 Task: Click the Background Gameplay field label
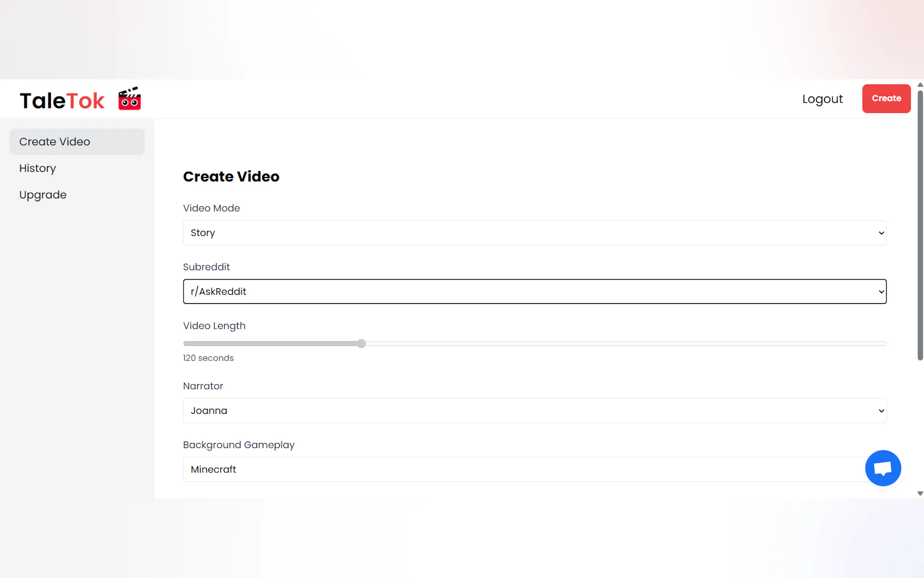click(238, 445)
